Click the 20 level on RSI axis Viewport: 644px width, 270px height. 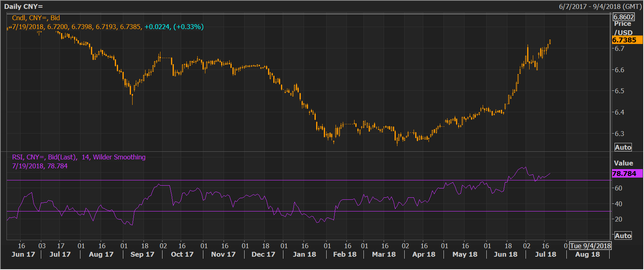[618, 219]
